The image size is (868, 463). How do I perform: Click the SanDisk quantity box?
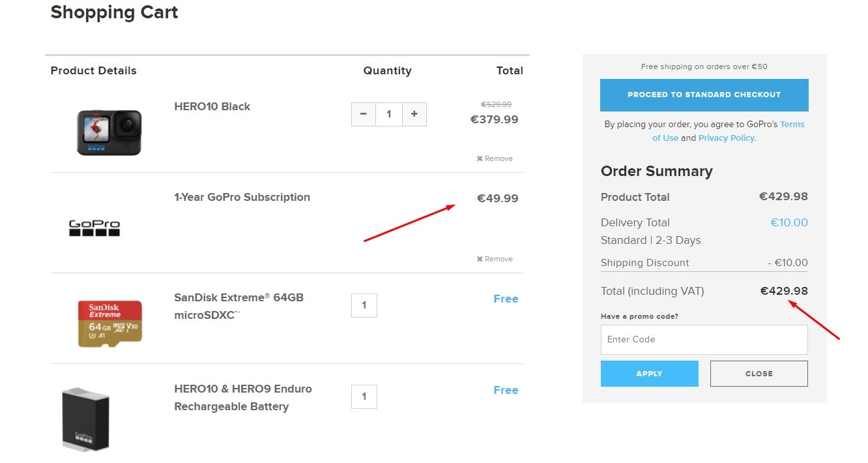point(364,305)
